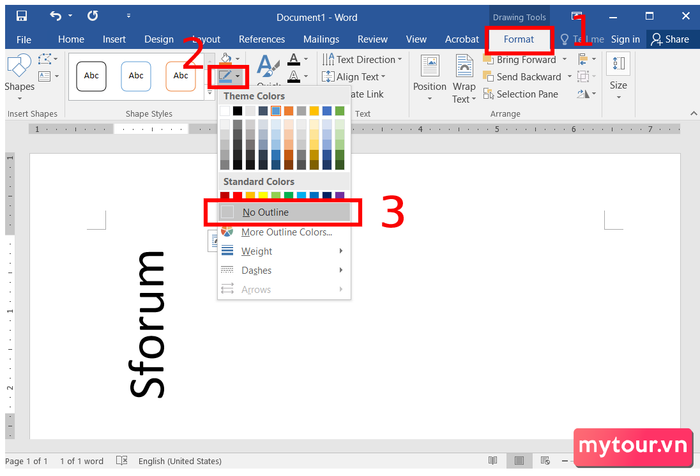This screenshot has width=700, height=476.
Task: Open the Position menu
Action: tap(429, 79)
